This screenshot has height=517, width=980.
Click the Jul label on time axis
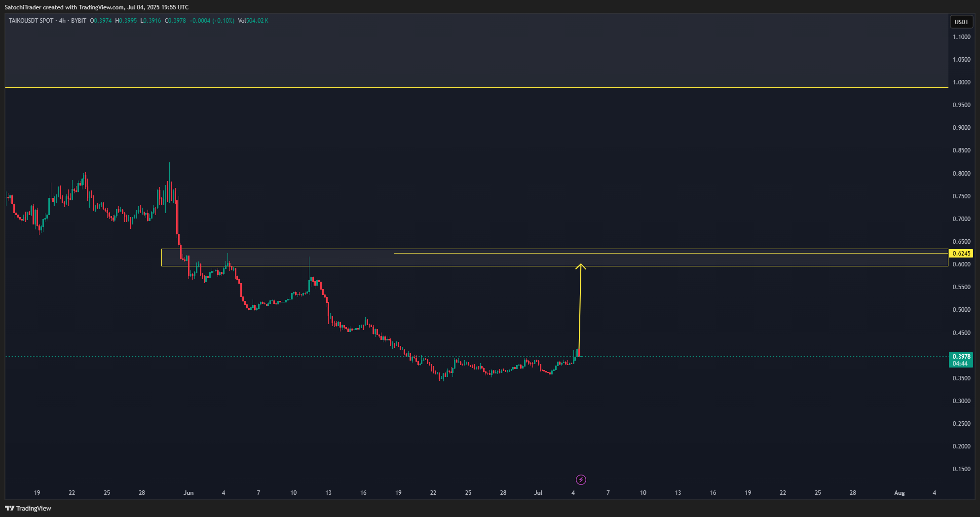pos(538,493)
